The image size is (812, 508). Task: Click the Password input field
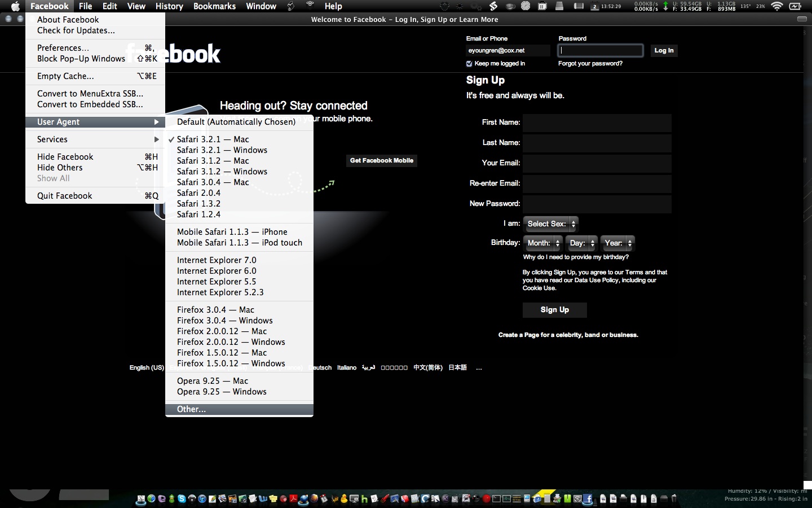coord(601,50)
